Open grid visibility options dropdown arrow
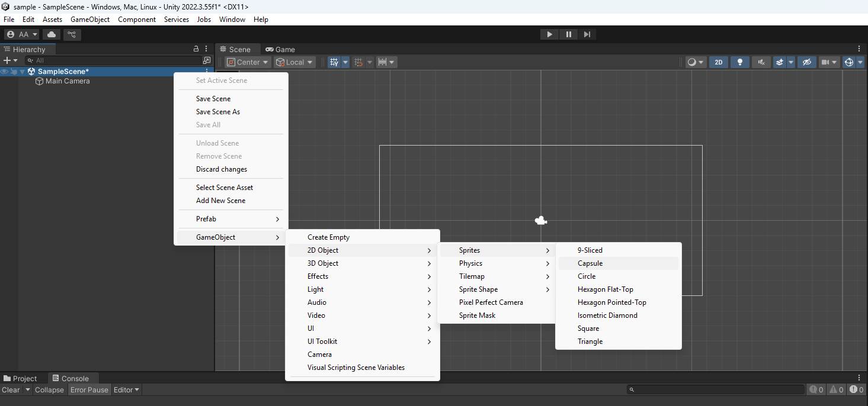 [x=345, y=62]
